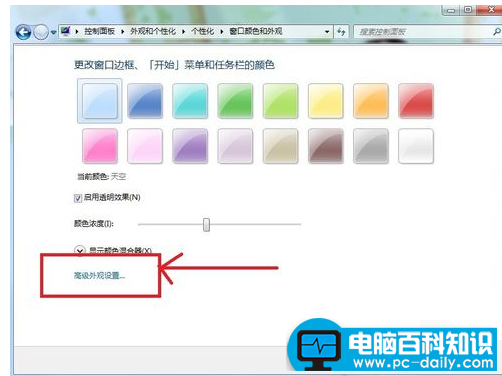Select the red color swatch
502x376 pixels.
[x=416, y=101]
